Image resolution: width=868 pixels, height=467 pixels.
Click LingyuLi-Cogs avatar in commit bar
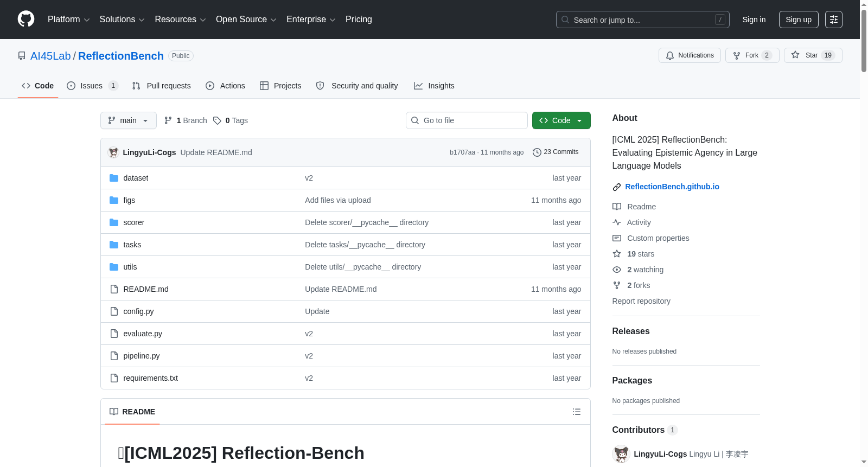(113, 152)
